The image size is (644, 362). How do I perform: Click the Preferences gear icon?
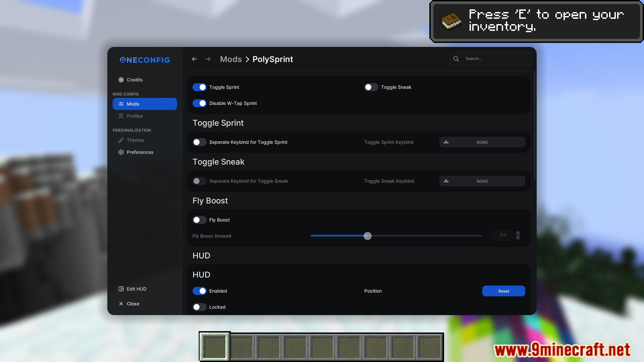pyautogui.click(x=121, y=152)
